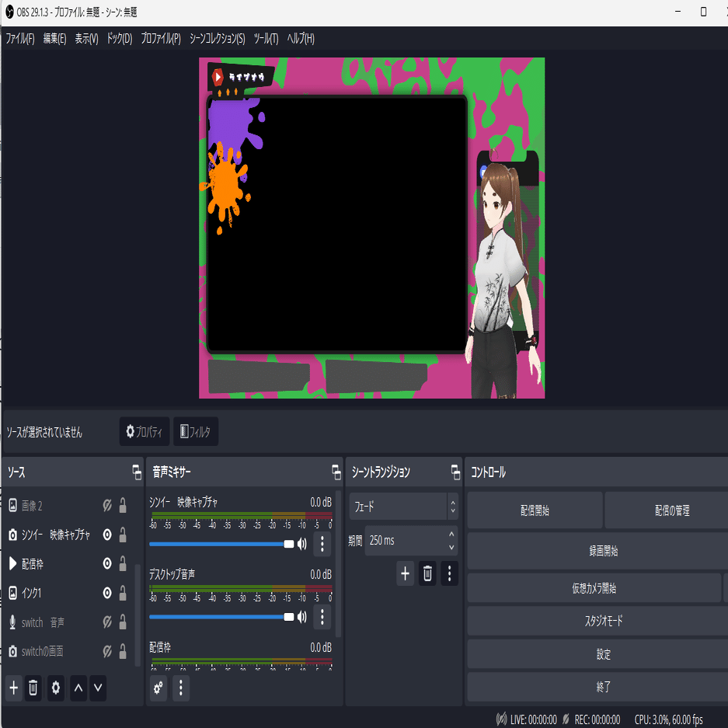Open source properties gear icon in Sources toolbar
This screenshot has height=728, width=728.
coord(56,688)
